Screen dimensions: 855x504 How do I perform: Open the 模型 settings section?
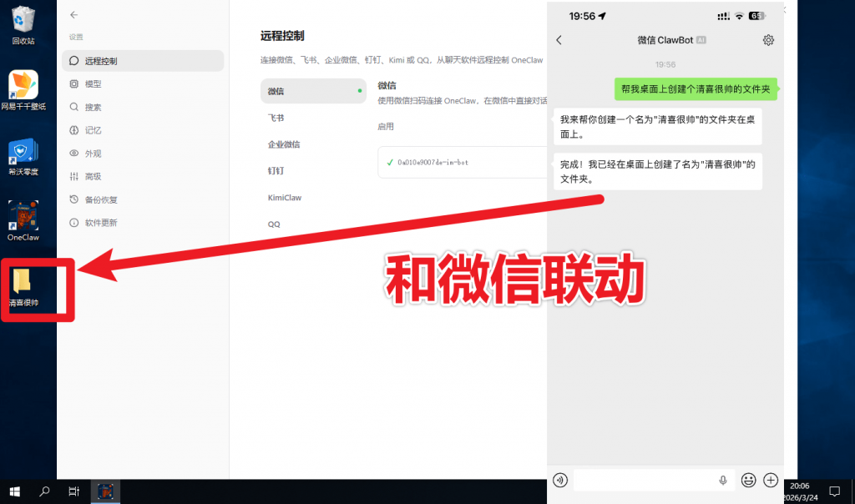coord(143,84)
